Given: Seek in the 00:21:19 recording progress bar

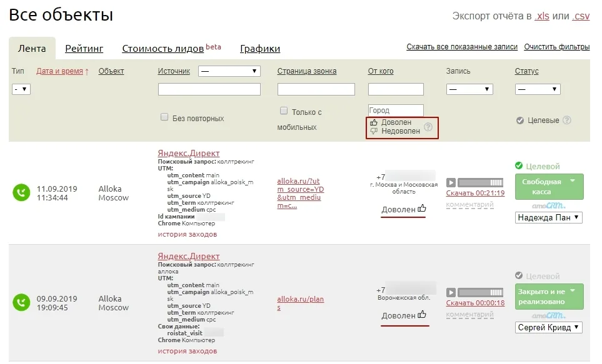Looking at the screenshot, I should [x=480, y=182].
